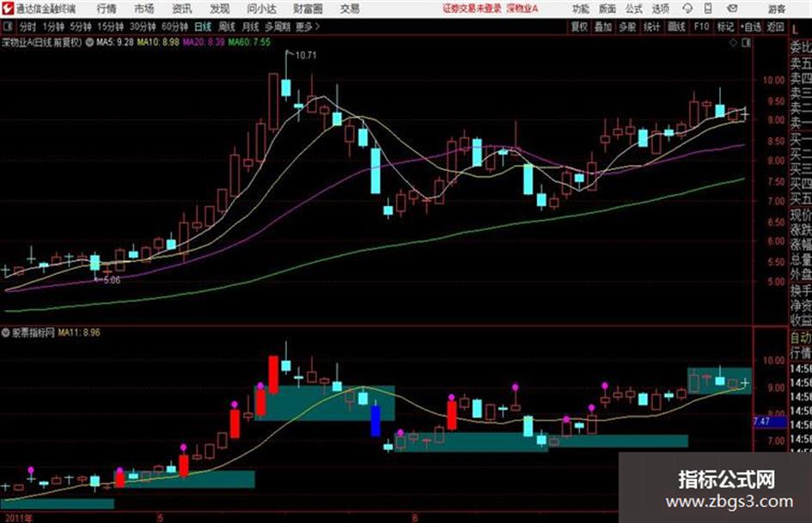The width and height of the screenshot is (812, 523).
Task: Click the MA11: 8.96 sub-chart value
Action: 79,332
